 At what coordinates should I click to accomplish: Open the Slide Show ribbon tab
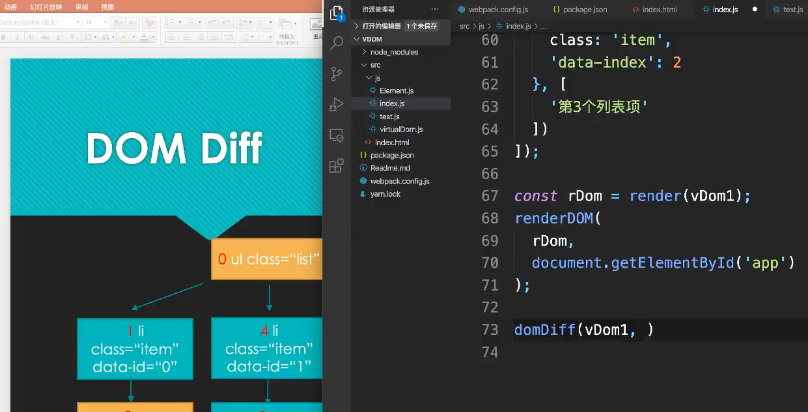(x=46, y=7)
